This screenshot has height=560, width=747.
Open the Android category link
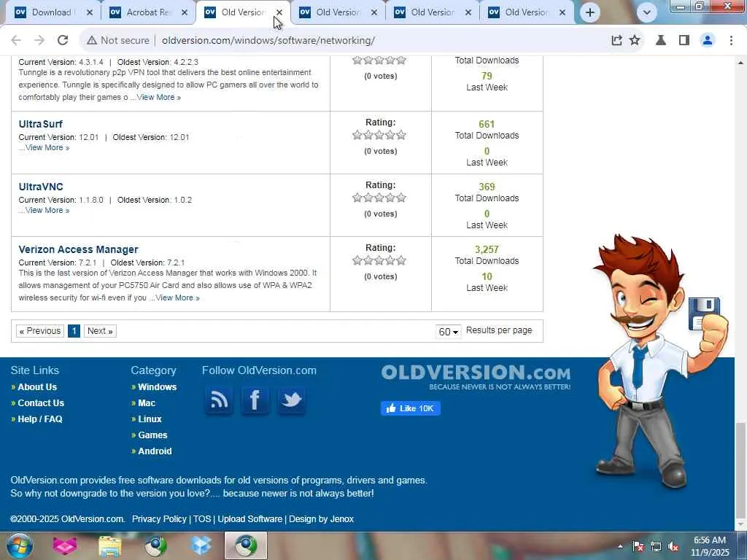pyautogui.click(x=155, y=451)
